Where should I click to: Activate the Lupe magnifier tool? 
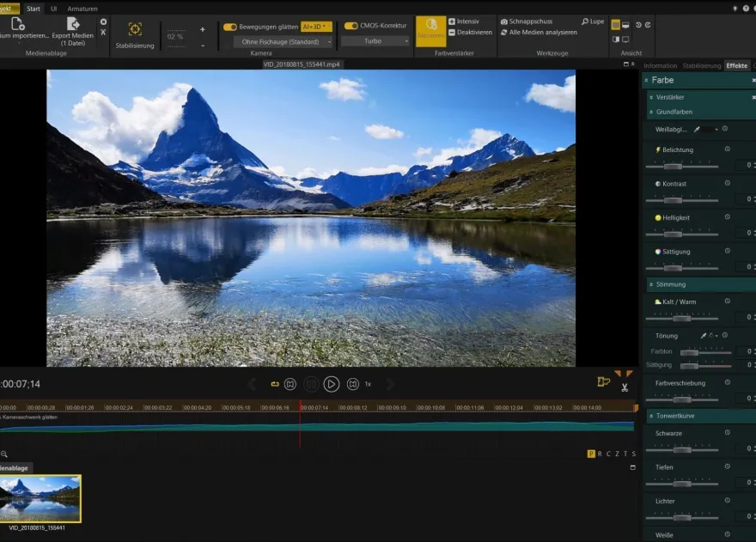pyautogui.click(x=593, y=21)
